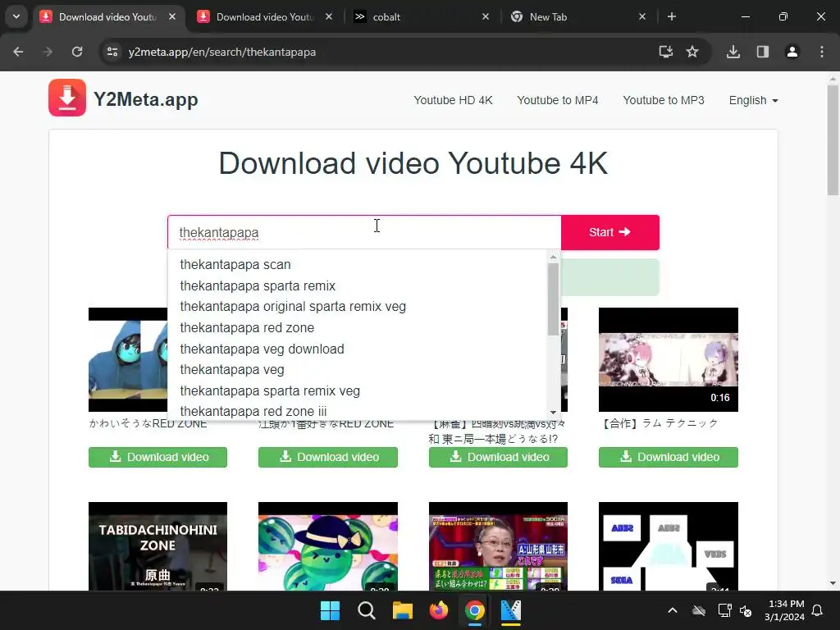Open the blue-and-yellow app icon in the taskbar
This screenshot has height=630, width=840.
[510, 610]
